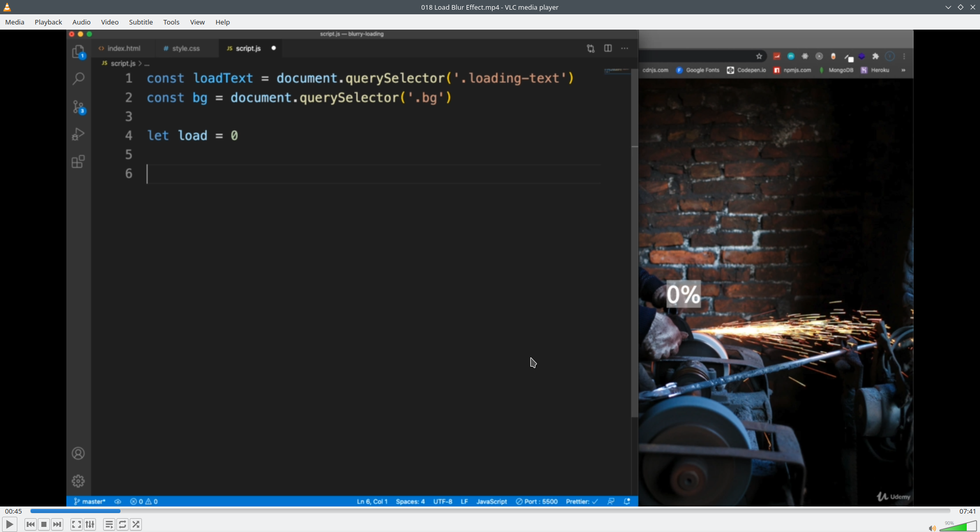Toggle VLC fullscreen mode

click(77, 524)
